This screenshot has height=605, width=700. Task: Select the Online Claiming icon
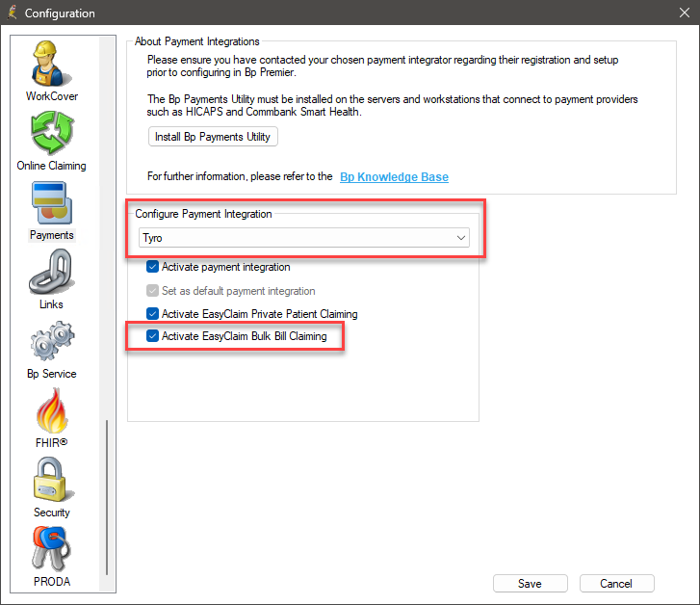pyautogui.click(x=52, y=133)
